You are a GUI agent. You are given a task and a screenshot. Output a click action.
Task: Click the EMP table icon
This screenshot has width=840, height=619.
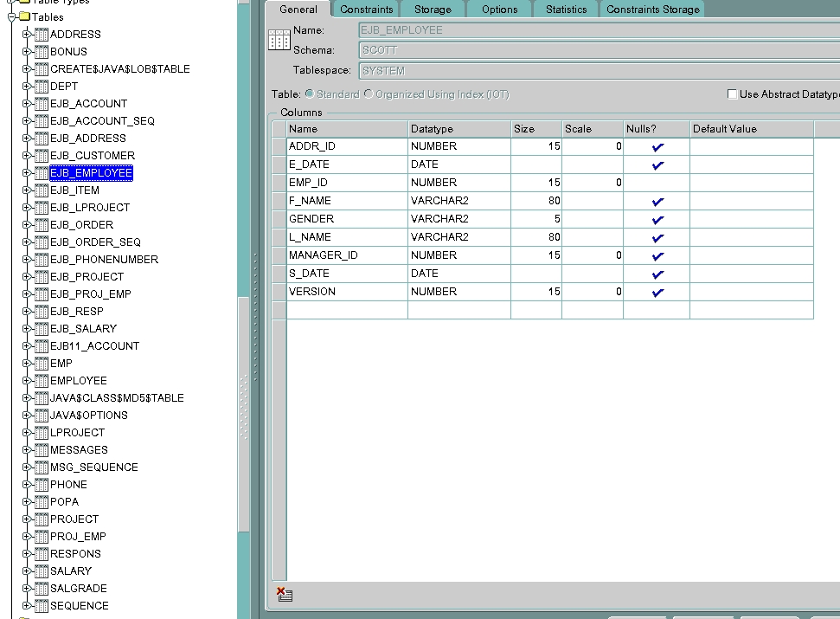(42, 364)
